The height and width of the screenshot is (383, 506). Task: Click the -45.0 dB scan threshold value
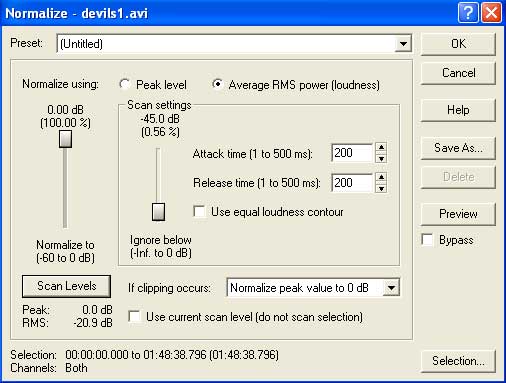(160, 119)
